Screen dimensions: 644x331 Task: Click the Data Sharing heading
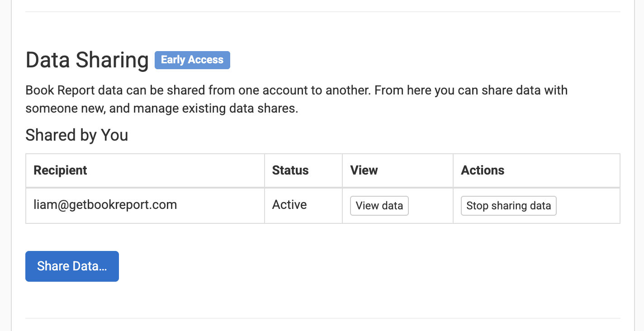(87, 60)
